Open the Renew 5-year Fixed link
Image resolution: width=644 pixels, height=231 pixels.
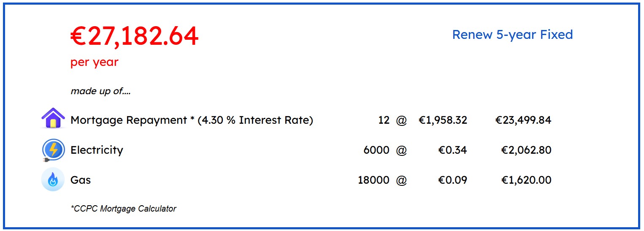[512, 35]
